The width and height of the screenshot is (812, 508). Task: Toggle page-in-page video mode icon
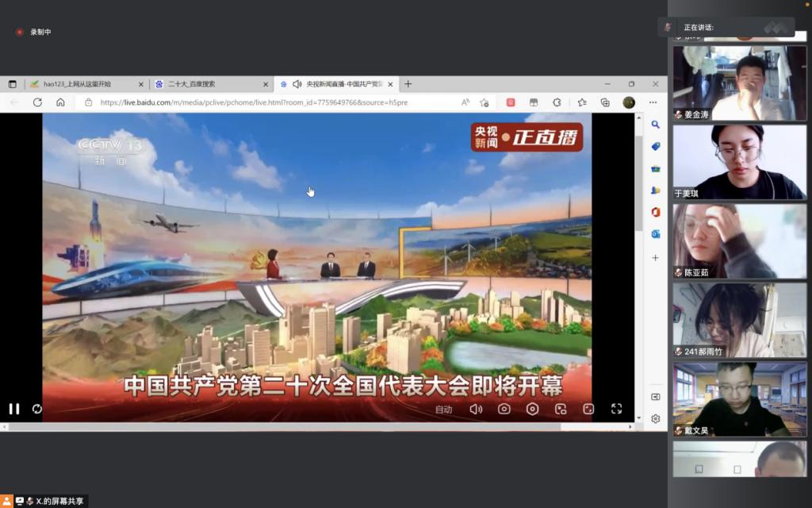(x=561, y=409)
